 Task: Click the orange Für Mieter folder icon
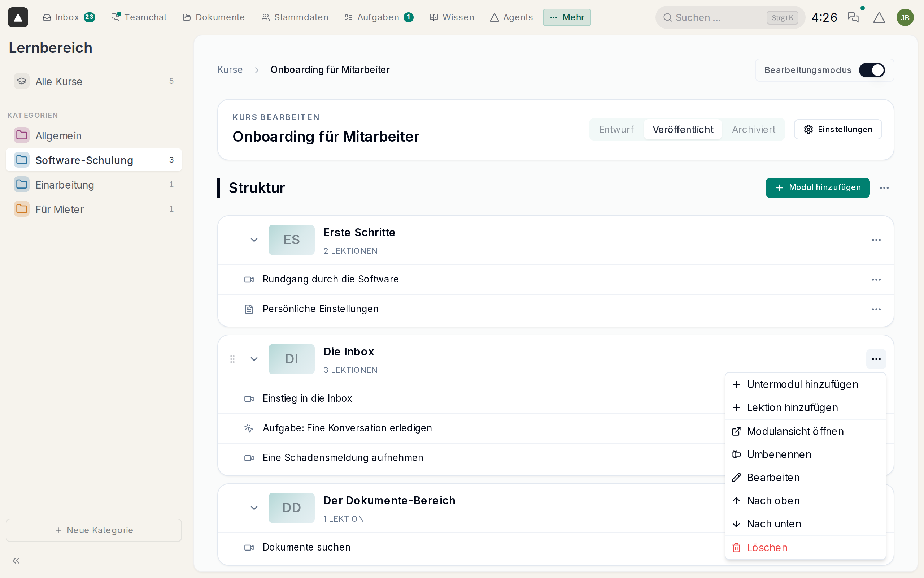[x=22, y=209]
